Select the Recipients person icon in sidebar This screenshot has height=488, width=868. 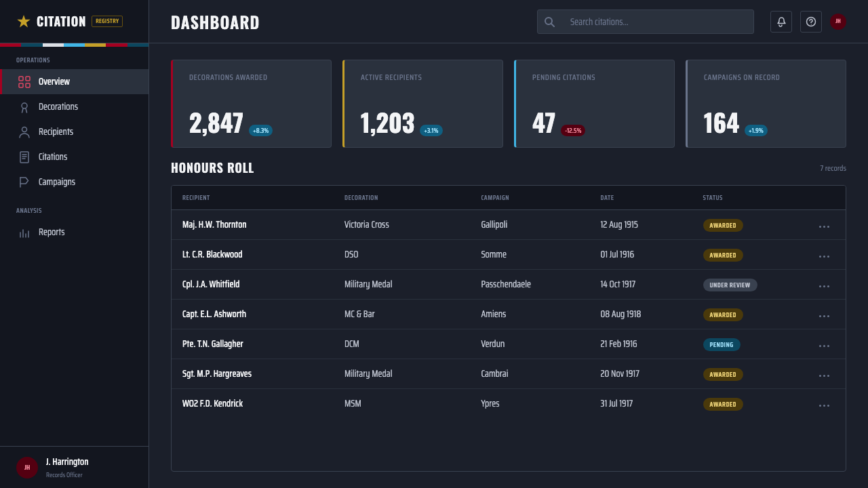coord(24,132)
